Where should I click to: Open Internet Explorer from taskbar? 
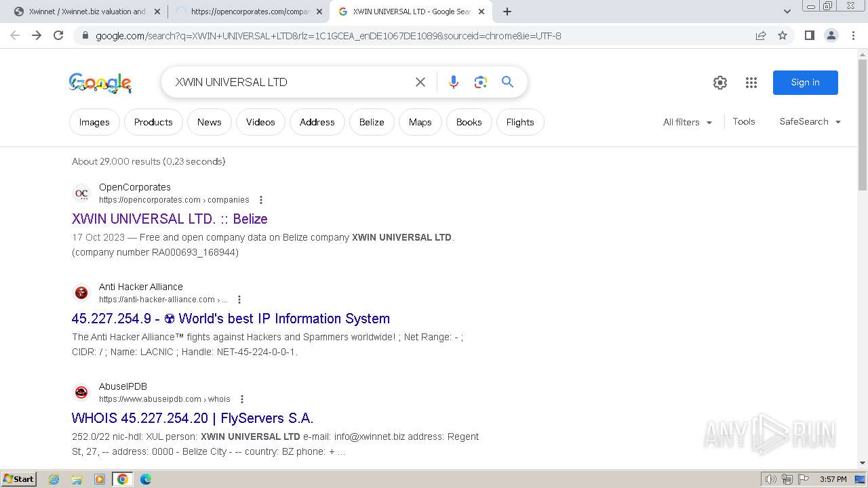(x=54, y=479)
